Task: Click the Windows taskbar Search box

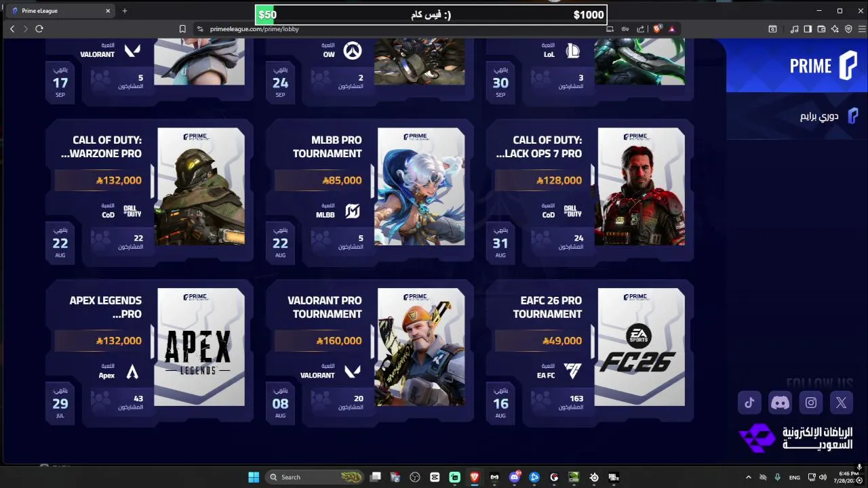Action: [315, 477]
